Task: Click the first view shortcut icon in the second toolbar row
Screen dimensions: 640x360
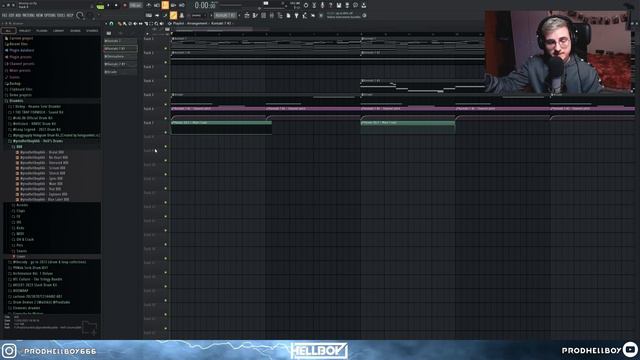Action: (x=247, y=15)
